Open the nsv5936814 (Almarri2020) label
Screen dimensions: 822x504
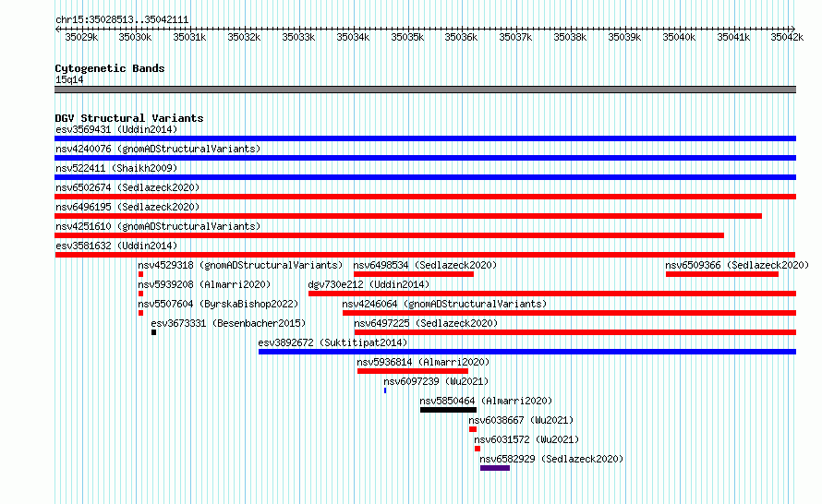423,362
